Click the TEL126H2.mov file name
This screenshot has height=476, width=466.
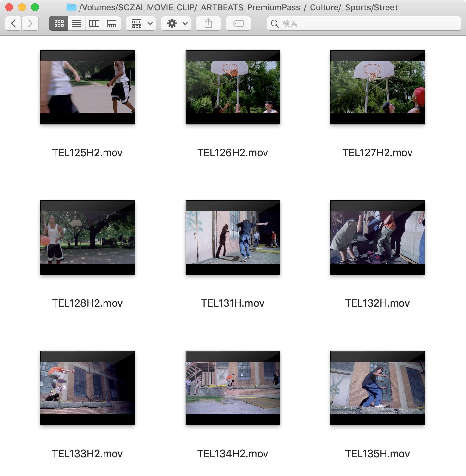point(233,153)
